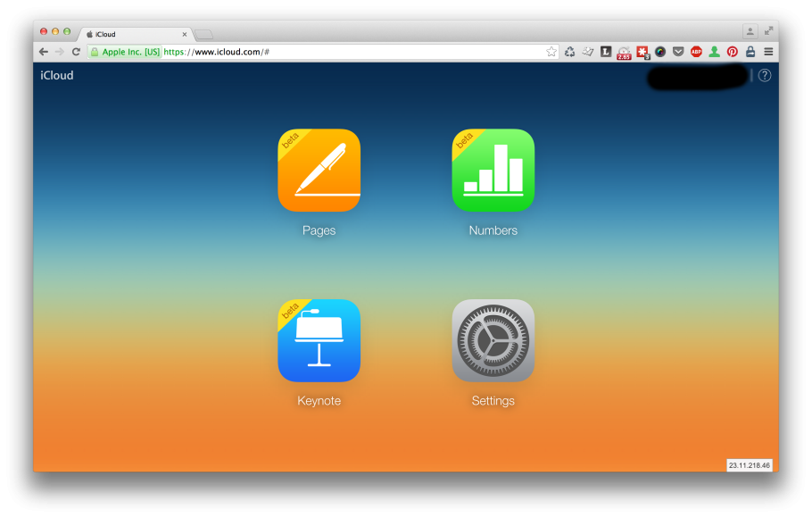
Task: Reload the current page
Action: (76, 52)
